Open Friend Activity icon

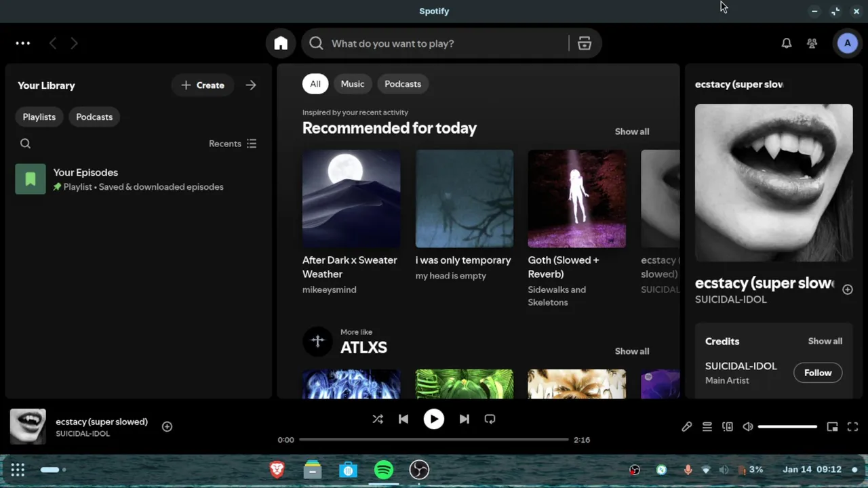tap(812, 43)
